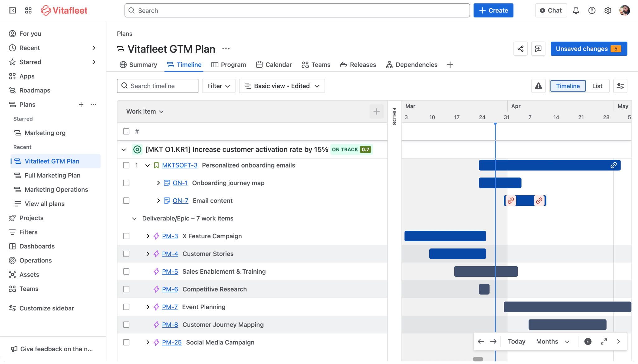The height and width of the screenshot is (364, 638).
Task: Open the Releases tab
Action: coord(358,65)
